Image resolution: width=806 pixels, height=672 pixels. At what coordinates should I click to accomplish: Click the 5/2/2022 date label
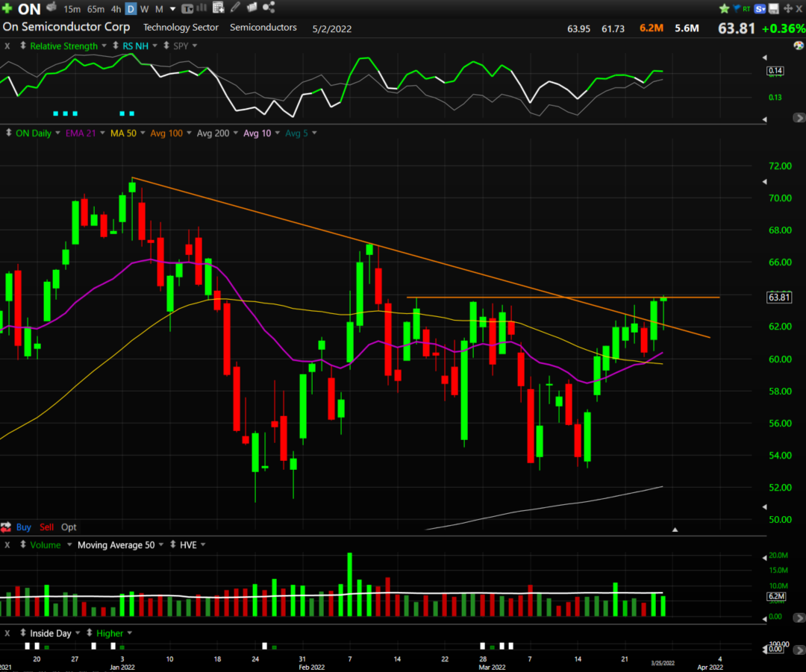tap(332, 29)
